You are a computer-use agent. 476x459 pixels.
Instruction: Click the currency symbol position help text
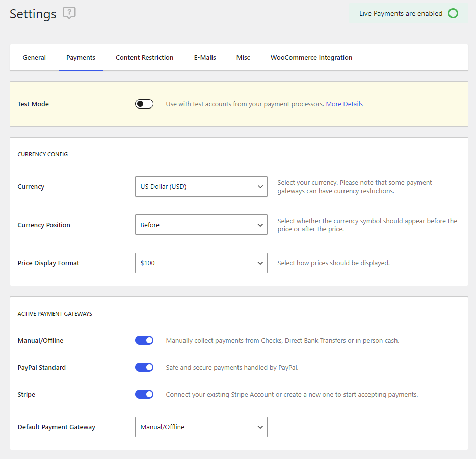click(x=367, y=225)
